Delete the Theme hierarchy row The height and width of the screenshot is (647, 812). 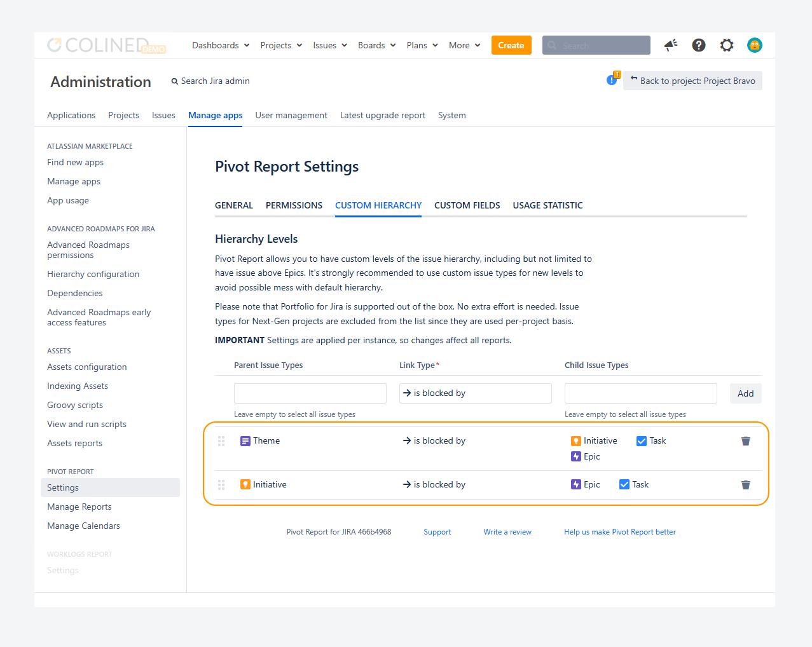coord(746,441)
